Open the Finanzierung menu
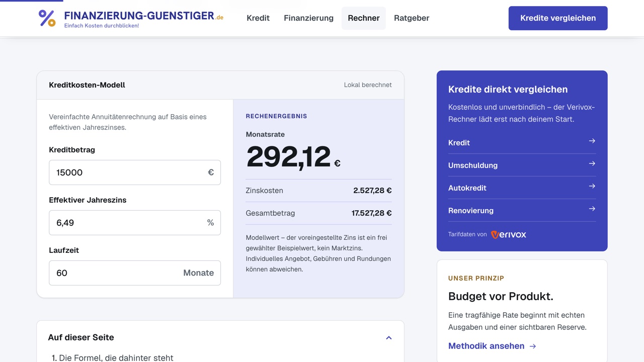The image size is (644, 362). pos(308,18)
